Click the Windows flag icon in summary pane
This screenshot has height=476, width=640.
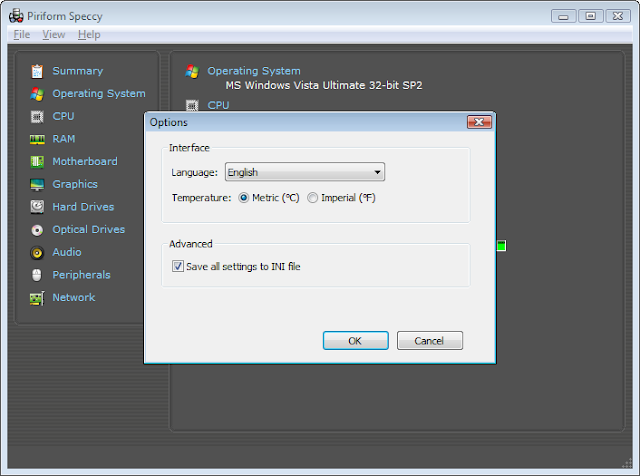pyautogui.click(x=192, y=71)
